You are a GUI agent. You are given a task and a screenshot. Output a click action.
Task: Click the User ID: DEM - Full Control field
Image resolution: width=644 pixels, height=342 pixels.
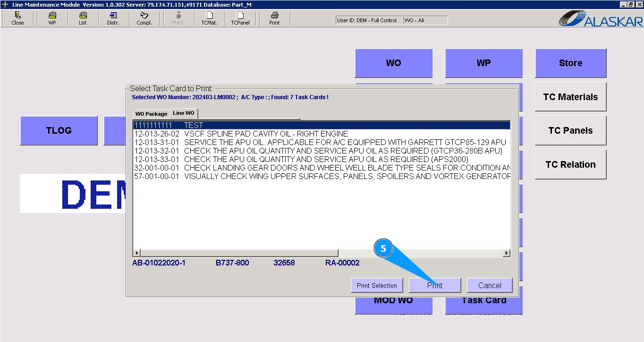pos(368,20)
